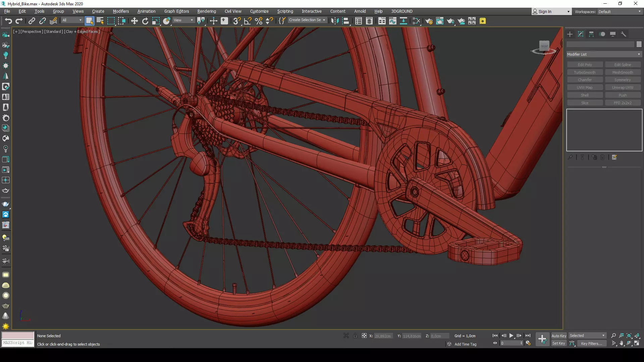Click the Edit Poly modifier button
Image resolution: width=644 pixels, height=362 pixels.
pos(585,65)
